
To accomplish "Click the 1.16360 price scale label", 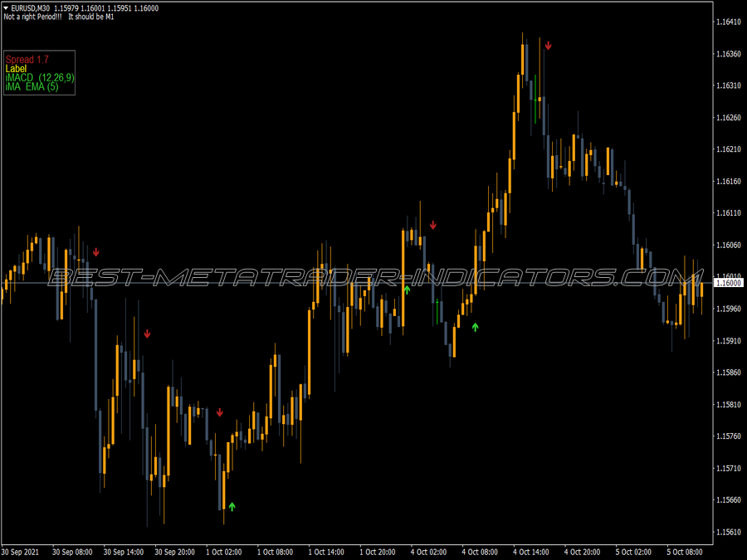I will 729,54.
